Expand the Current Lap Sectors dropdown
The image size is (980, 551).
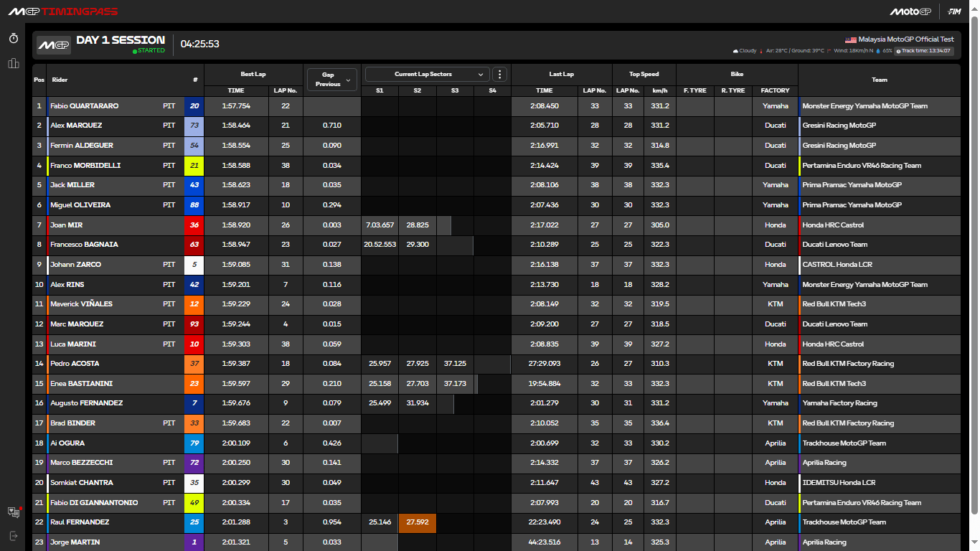[428, 74]
